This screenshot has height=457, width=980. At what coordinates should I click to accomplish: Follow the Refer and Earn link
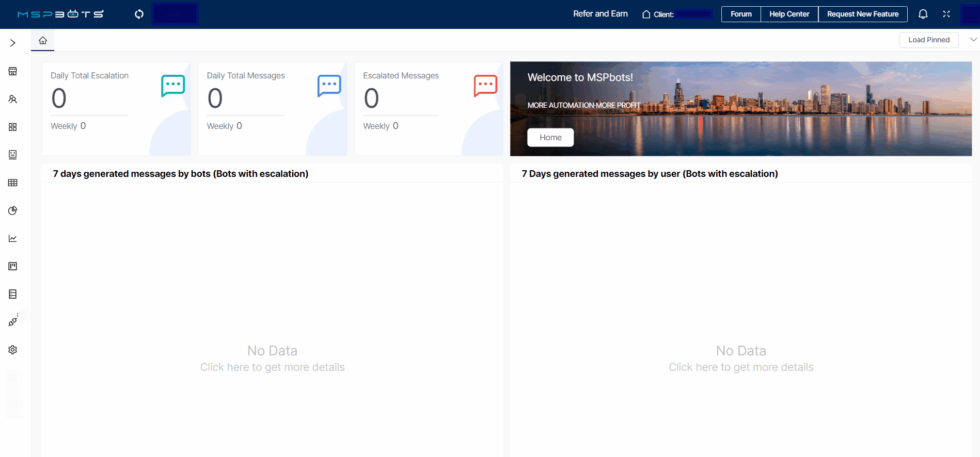[x=600, y=14]
